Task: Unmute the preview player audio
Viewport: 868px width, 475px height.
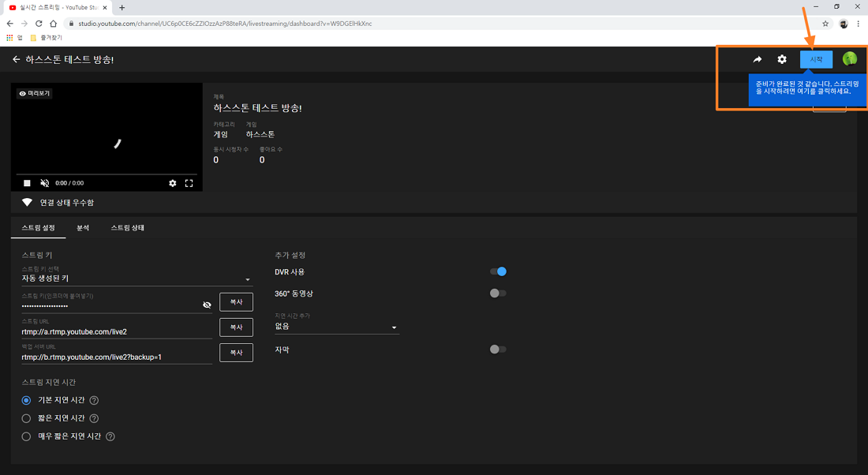Action: click(45, 183)
